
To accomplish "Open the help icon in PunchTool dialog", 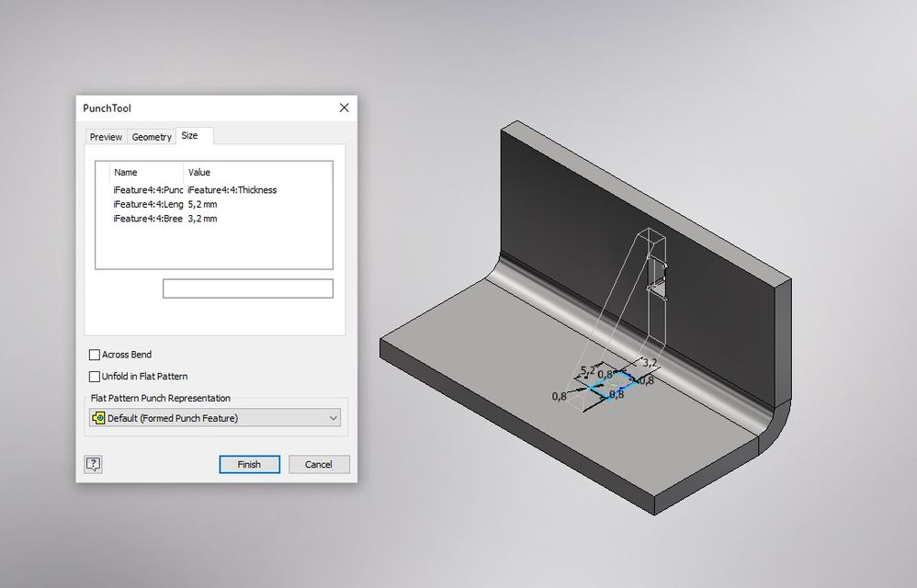I will pos(94,464).
